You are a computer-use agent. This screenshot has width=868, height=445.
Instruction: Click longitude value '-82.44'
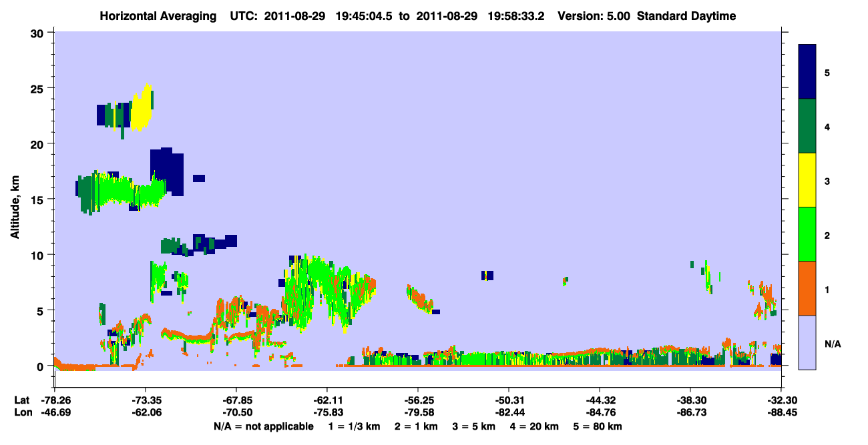pos(509,412)
